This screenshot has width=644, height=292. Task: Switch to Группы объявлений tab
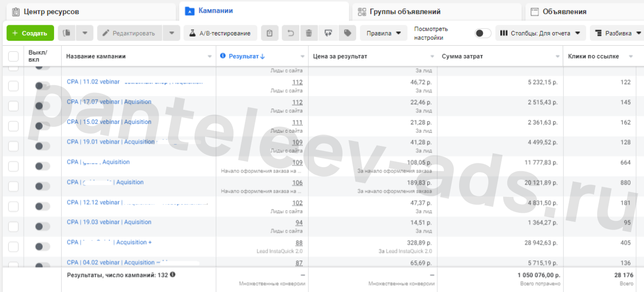coord(437,11)
